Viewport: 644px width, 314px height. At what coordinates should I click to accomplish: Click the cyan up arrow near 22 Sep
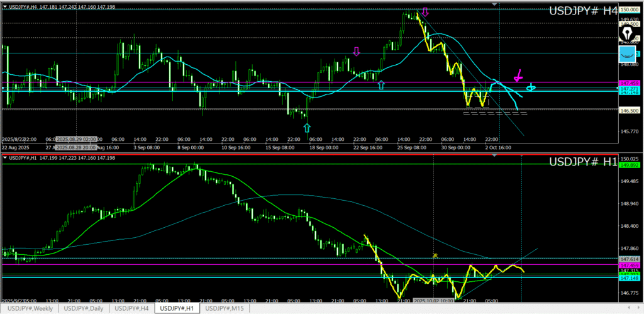click(380, 84)
